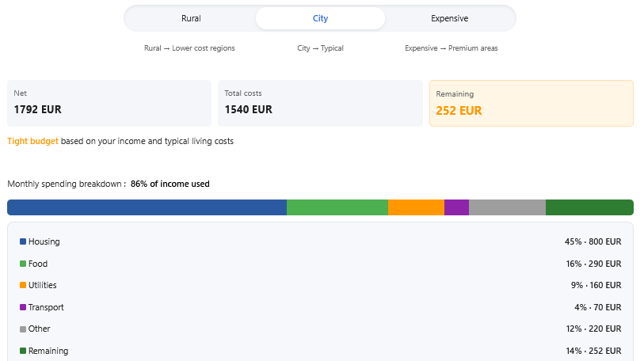Click the Expensive → Premium areas hint
The width and height of the screenshot is (644, 361).
[x=451, y=48]
